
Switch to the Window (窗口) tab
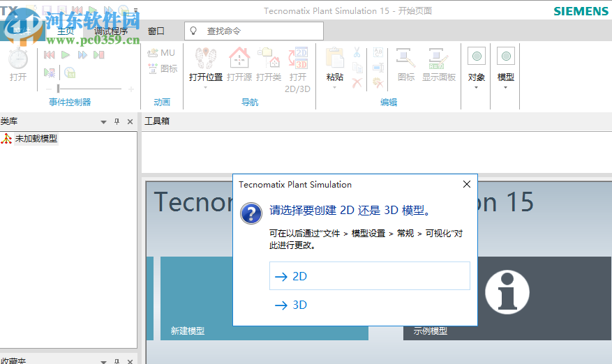click(x=156, y=31)
